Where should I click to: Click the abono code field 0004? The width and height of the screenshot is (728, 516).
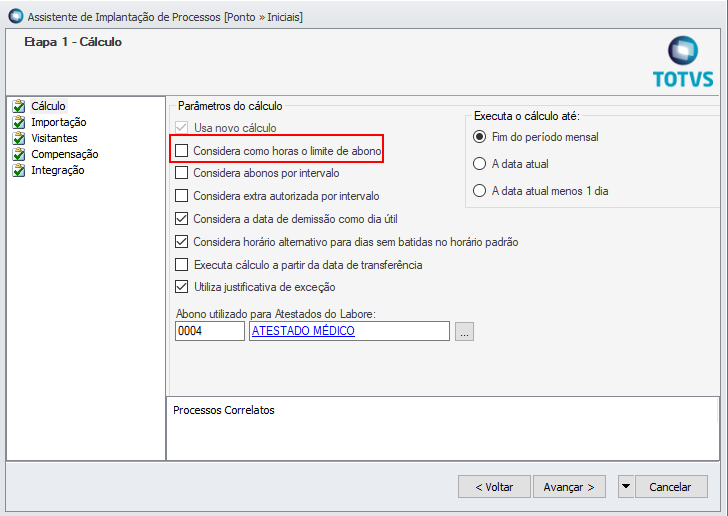[209, 331]
